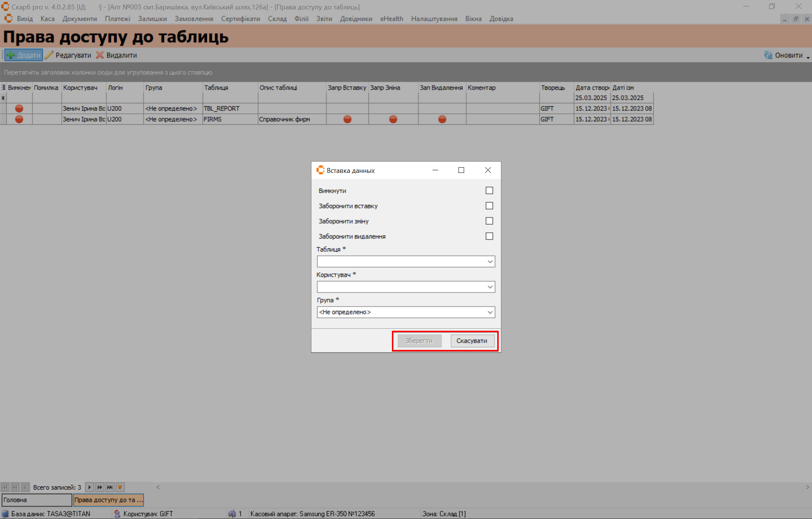
Task: Toggle Заборонити зміну checkbox
Action: 489,221
